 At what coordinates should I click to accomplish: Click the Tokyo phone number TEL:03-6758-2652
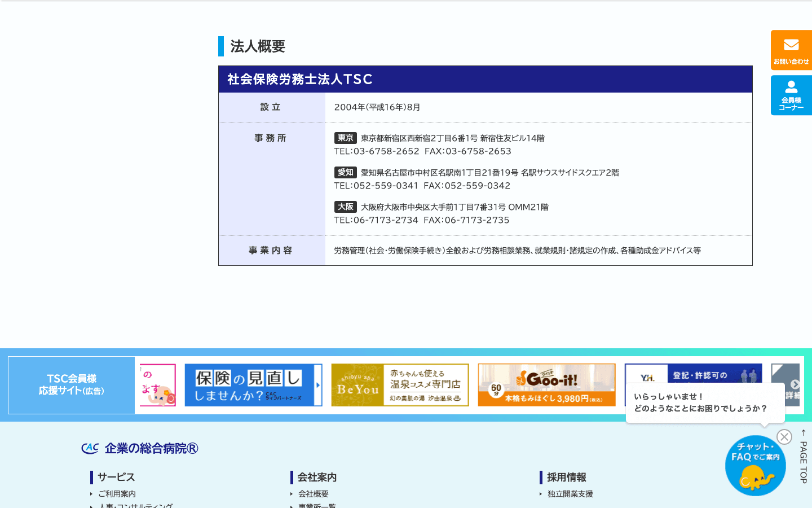[x=377, y=151]
